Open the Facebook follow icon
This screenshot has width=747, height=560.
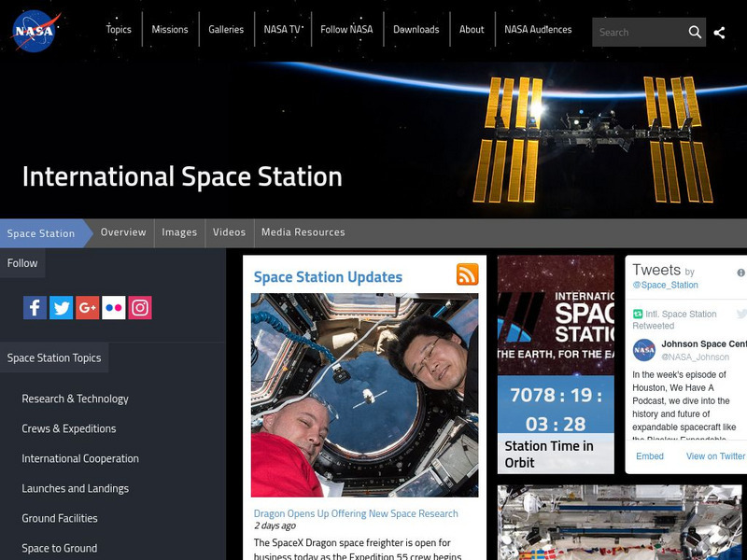pyautogui.click(x=35, y=308)
